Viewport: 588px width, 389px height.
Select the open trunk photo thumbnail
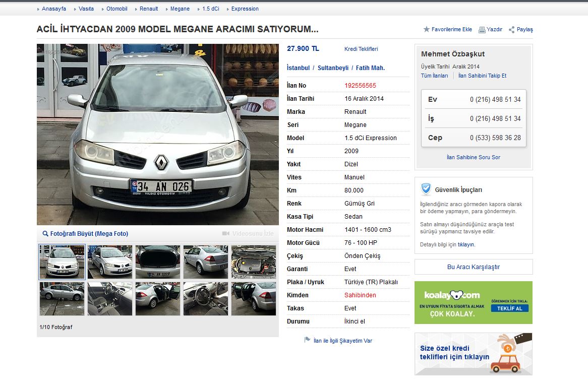click(x=157, y=262)
